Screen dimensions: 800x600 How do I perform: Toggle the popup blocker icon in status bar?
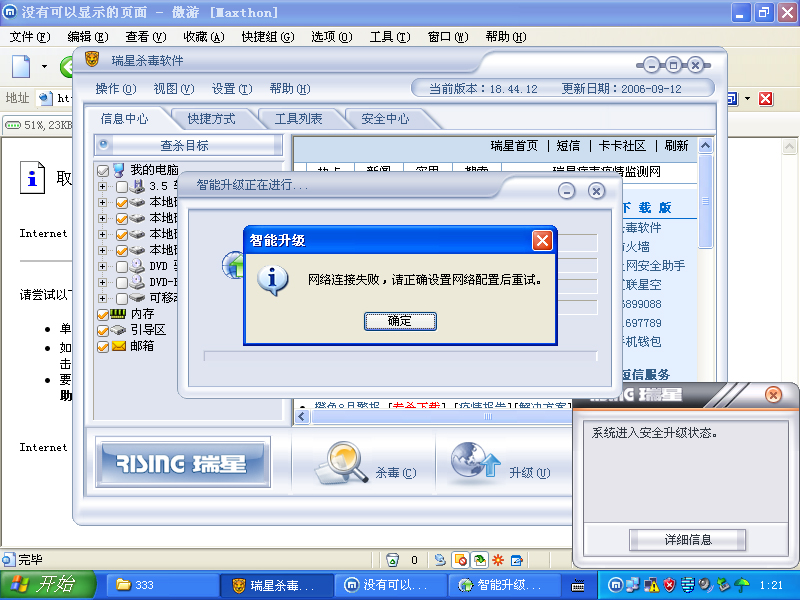461,560
